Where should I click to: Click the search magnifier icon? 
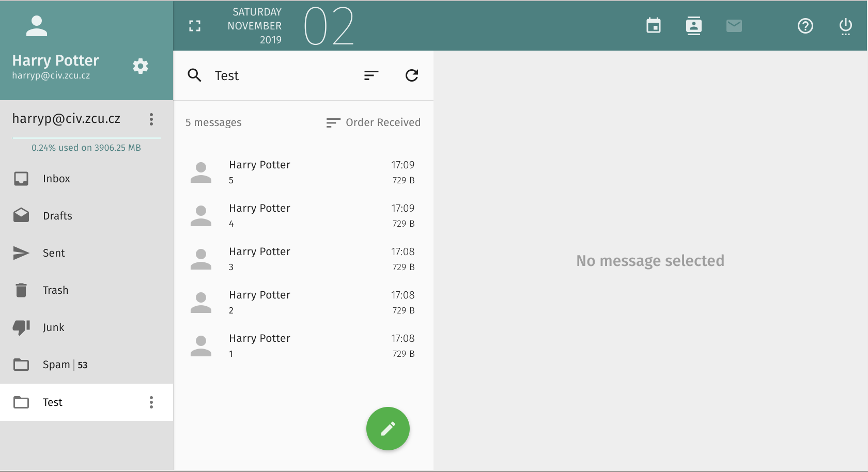[195, 75]
